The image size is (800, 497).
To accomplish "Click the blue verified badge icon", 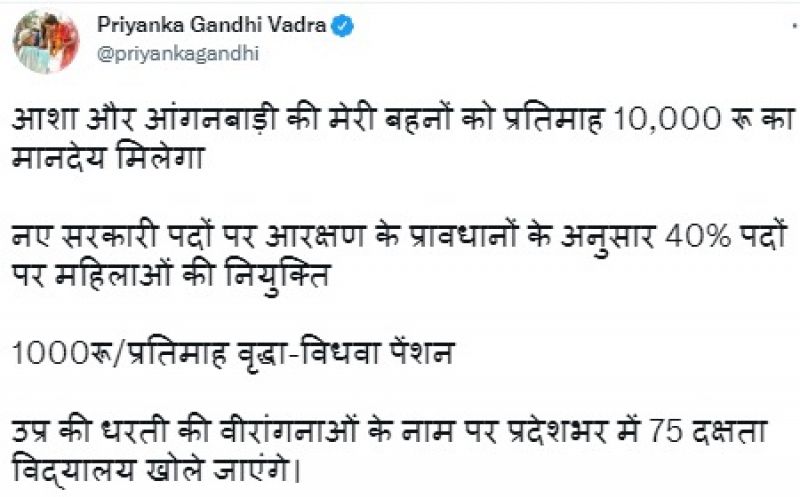I will click(x=340, y=26).
